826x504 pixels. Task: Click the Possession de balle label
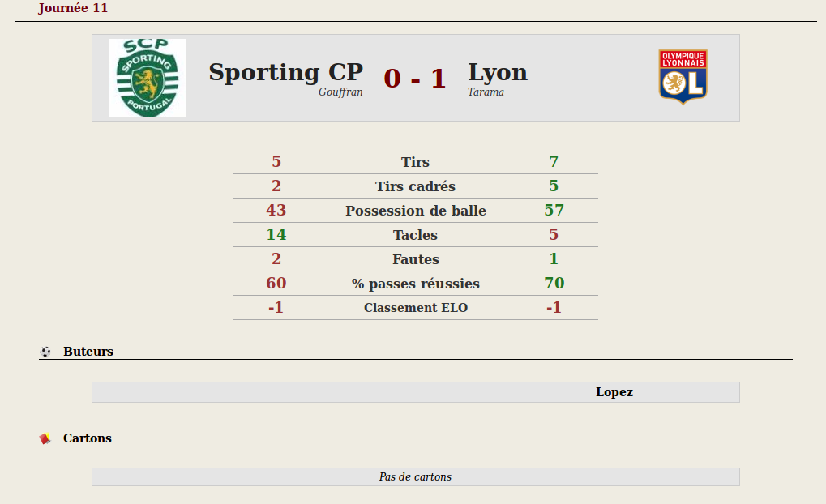(x=416, y=211)
